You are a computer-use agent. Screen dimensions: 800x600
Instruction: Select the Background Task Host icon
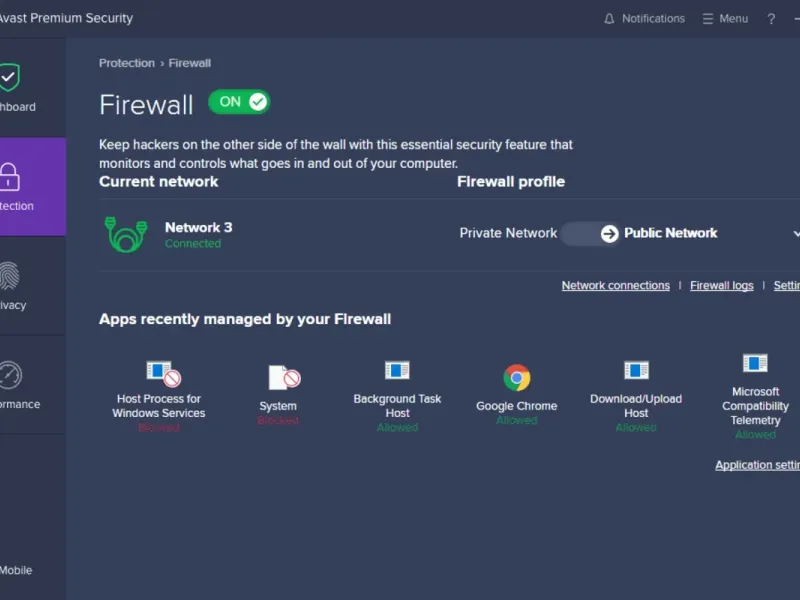(397, 370)
